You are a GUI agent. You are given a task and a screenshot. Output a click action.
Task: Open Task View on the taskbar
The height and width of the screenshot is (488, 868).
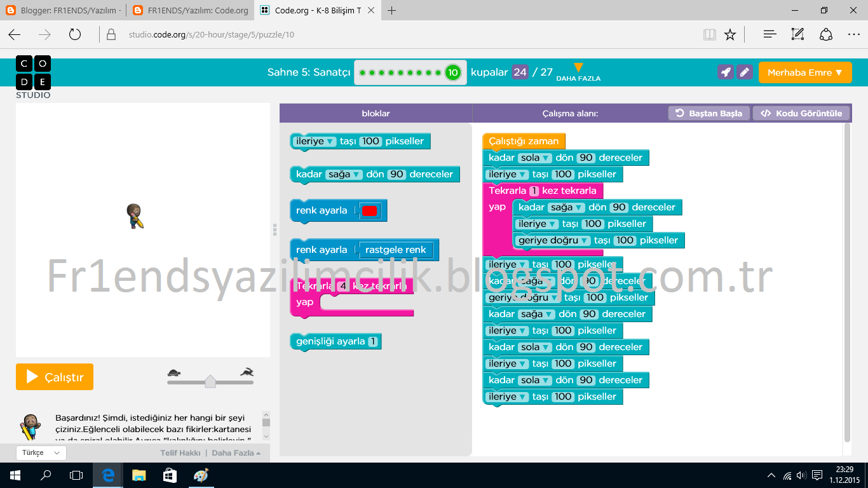tap(76, 475)
